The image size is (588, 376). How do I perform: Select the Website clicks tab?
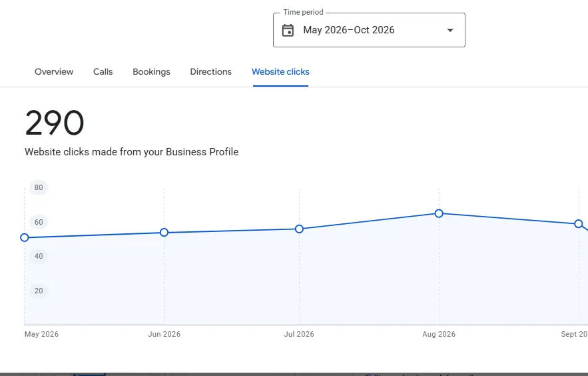280,72
